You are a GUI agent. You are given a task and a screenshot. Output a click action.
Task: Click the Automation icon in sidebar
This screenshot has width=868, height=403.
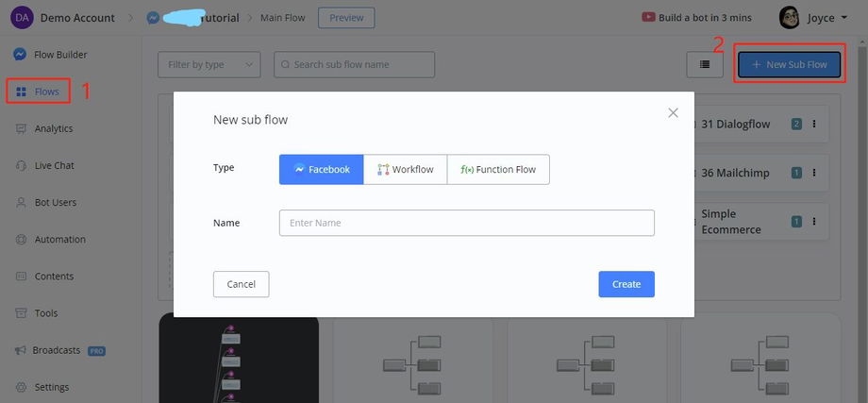(x=21, y=239)
